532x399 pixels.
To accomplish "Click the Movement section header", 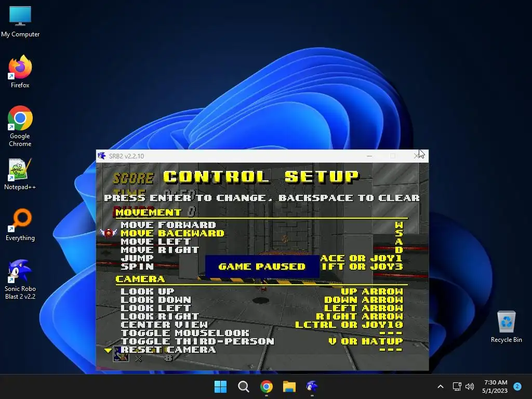I will [x=148, y=212].
